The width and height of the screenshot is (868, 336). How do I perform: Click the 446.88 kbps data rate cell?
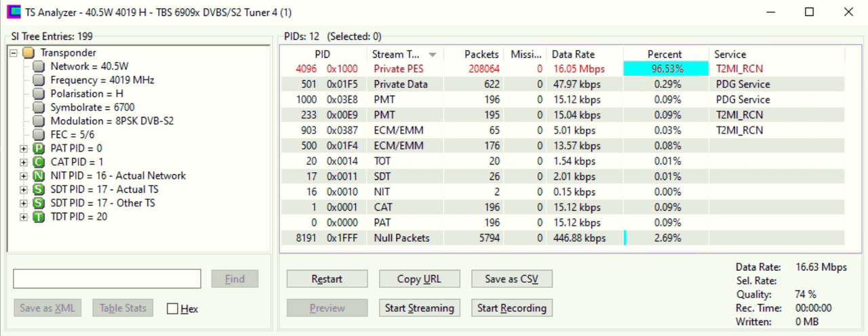(x=579, y=238)
